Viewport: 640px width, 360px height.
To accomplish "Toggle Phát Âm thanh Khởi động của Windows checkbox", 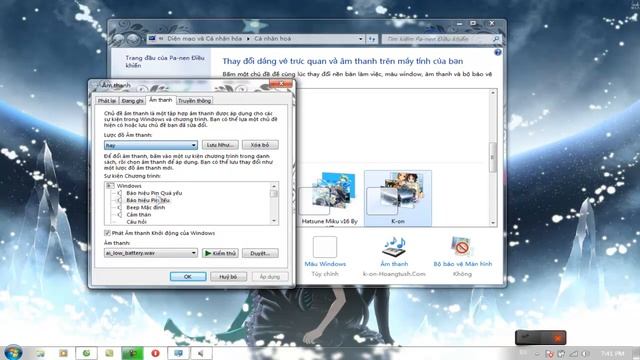I will pos(107,233).
